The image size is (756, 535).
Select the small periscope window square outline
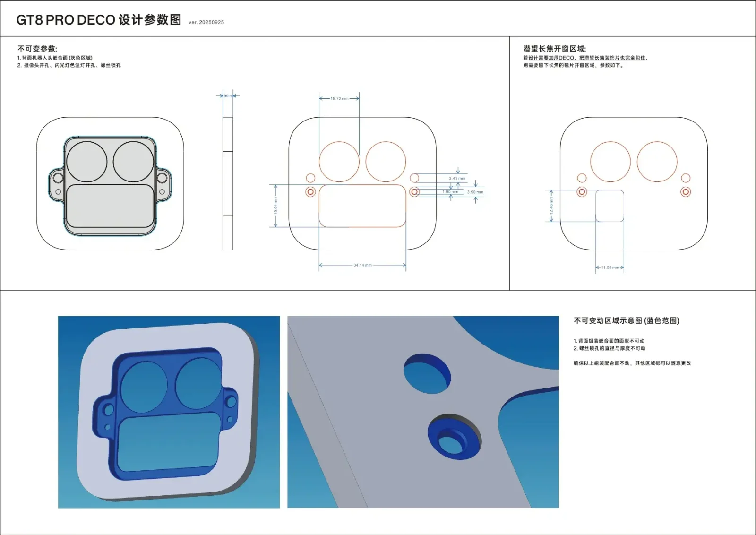point(610,206)
